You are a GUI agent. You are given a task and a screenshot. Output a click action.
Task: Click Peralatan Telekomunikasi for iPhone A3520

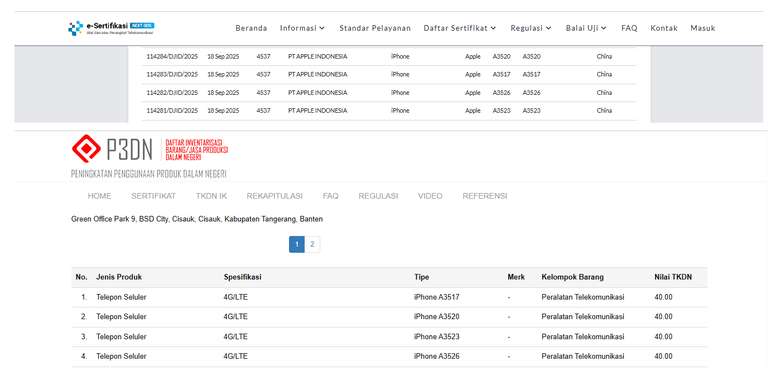(x=583, y=317)
